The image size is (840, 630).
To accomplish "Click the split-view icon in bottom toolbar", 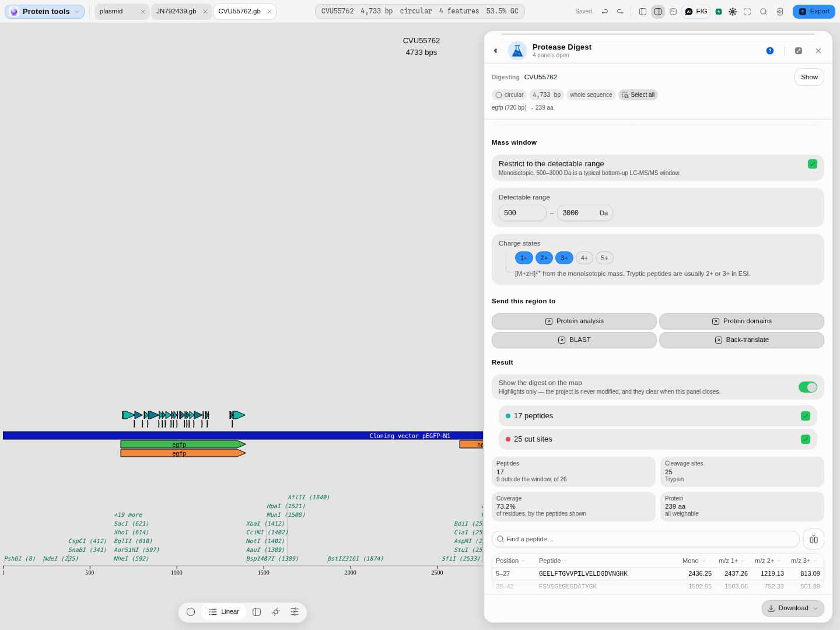I will coord(257,612).
